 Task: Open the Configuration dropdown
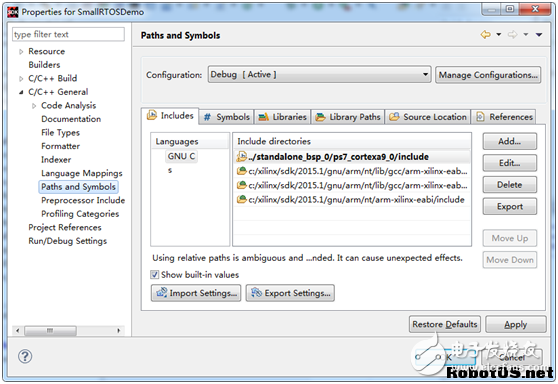(x=319, y=75)
